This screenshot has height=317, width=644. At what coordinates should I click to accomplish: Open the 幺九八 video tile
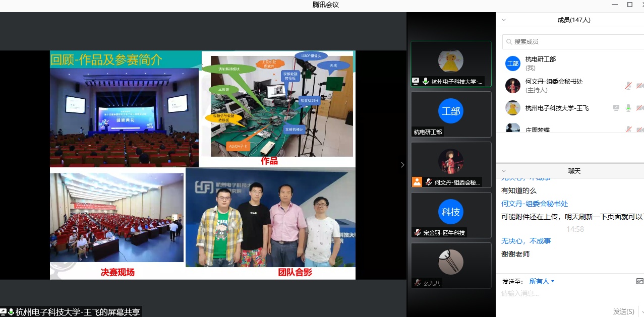click(451, 266)
